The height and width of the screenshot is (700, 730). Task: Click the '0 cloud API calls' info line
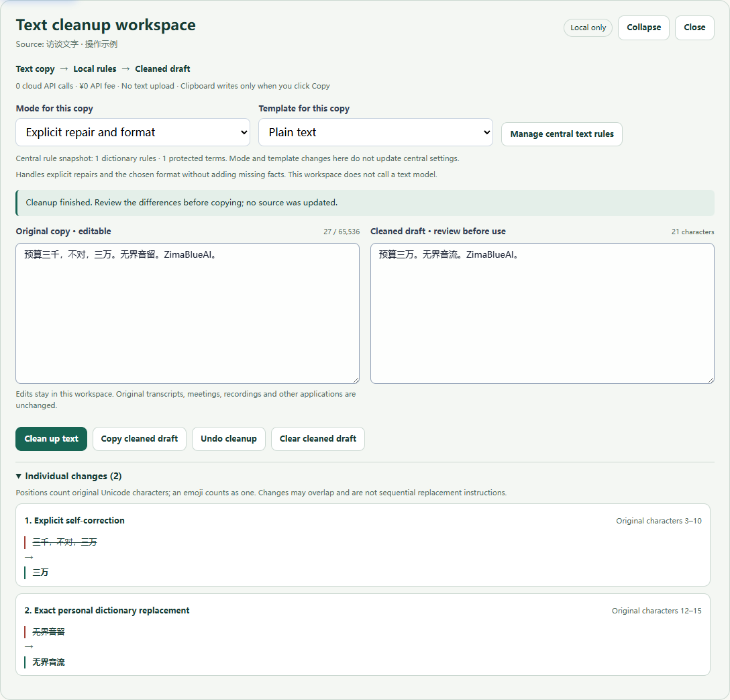click(x=172, y=86)
